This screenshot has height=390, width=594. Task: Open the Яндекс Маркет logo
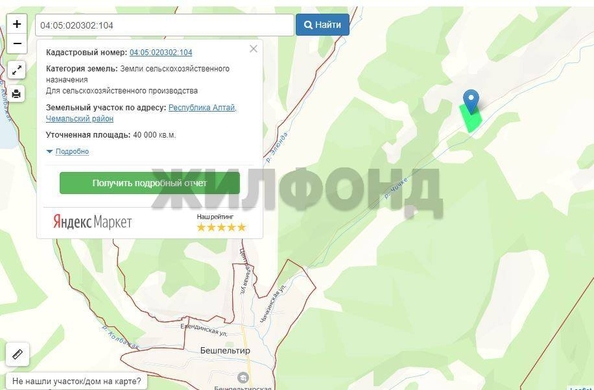[x=92, y=221]
